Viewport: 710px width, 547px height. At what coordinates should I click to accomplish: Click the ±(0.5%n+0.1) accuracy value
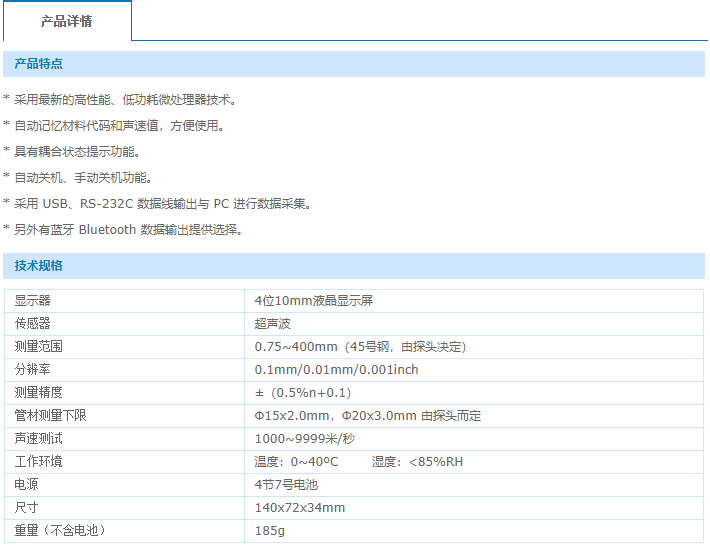tap(303, 393)
